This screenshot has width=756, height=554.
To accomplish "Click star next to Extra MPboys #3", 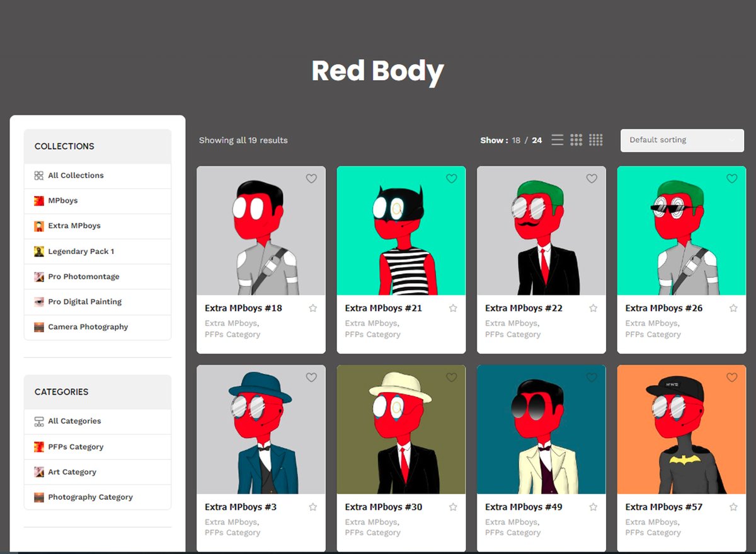I will (x=313, y=507).
